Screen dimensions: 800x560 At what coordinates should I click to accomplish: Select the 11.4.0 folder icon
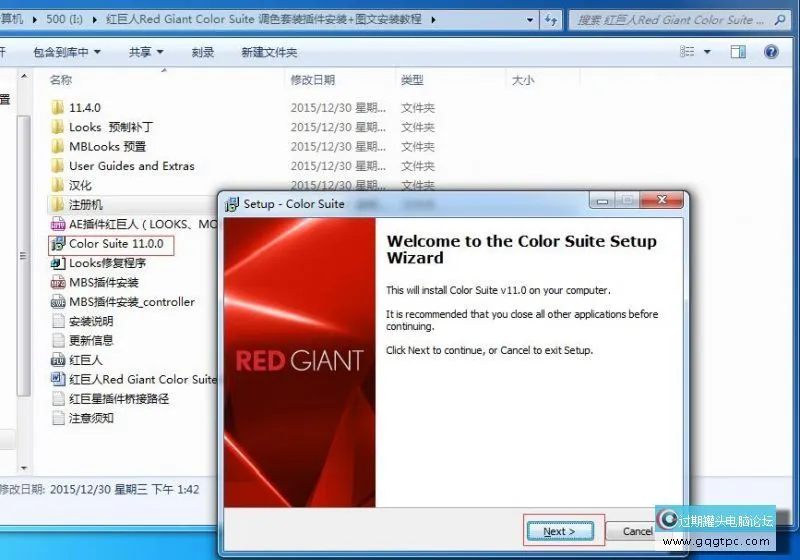click(x=58, y=108)
